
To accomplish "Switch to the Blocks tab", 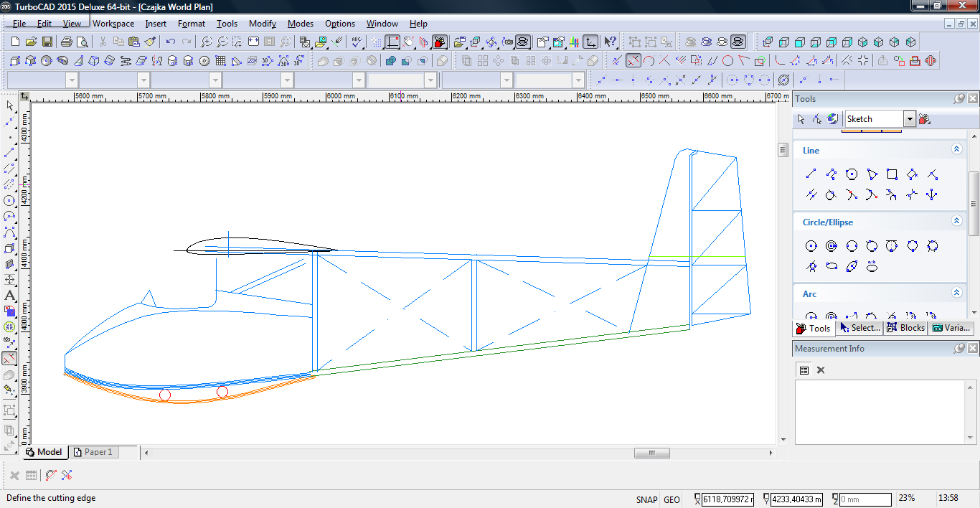I will (905, 328).
